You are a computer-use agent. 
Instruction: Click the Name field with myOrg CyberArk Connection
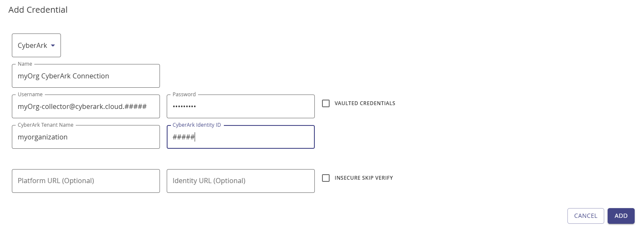click(x=86, y=76)
